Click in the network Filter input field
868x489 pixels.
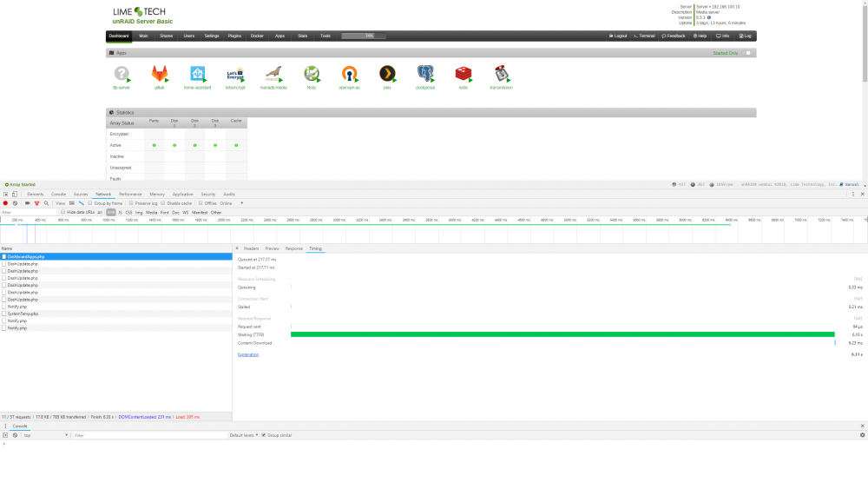pos(29,212)
